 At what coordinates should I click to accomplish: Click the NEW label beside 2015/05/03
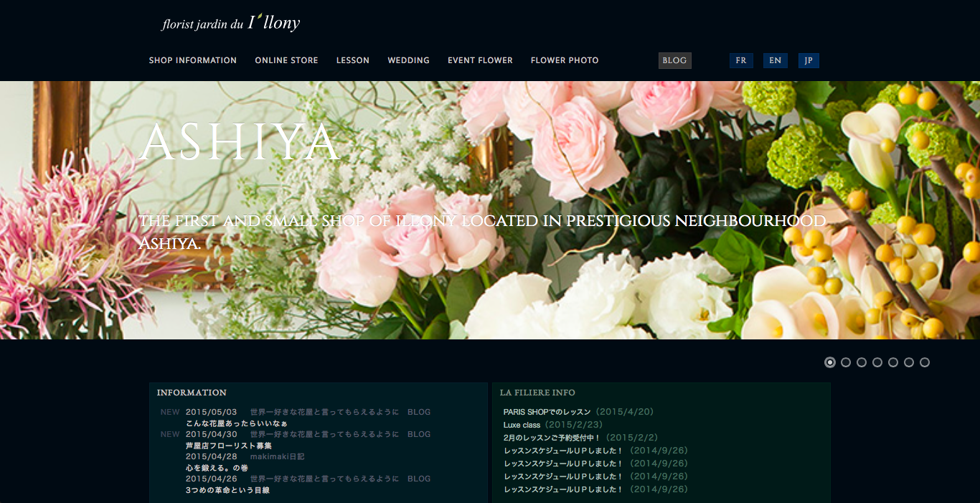(170, 412)
